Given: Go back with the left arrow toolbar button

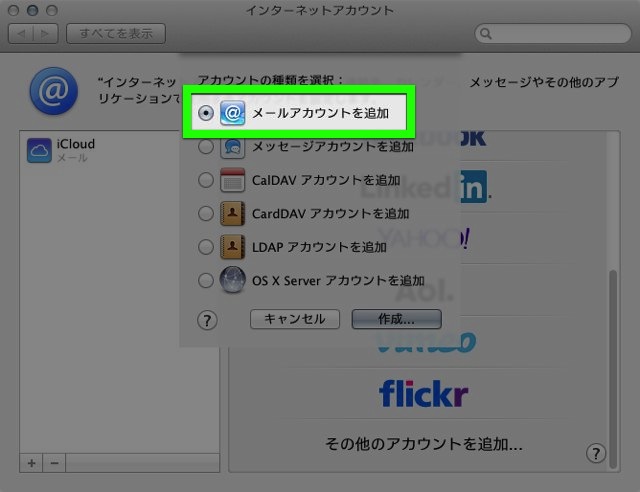Looking at the screenshot, I should tap(21, 33).
